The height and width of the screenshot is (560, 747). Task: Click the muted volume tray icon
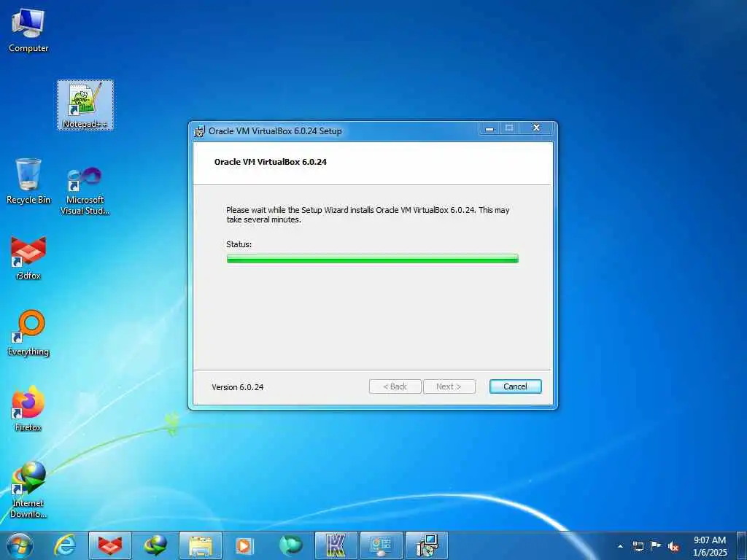[673, 546]
